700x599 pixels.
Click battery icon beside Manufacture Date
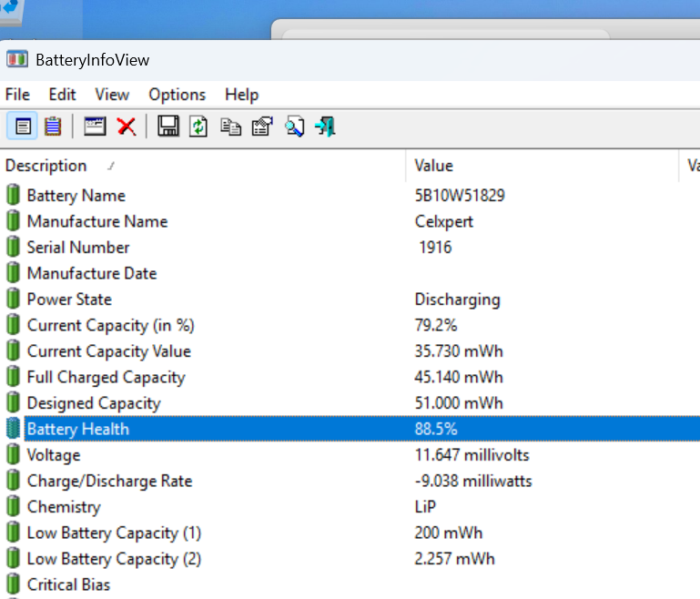coord(14,273)
